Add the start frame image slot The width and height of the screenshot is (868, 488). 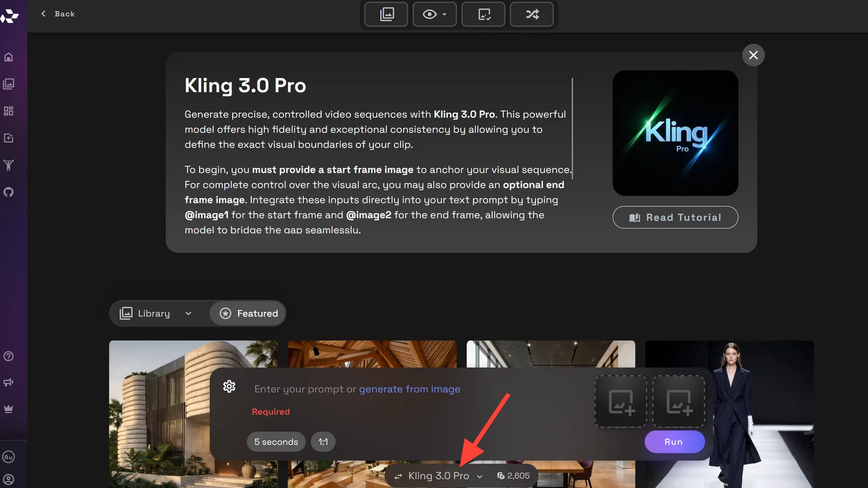tap(621, 402)
